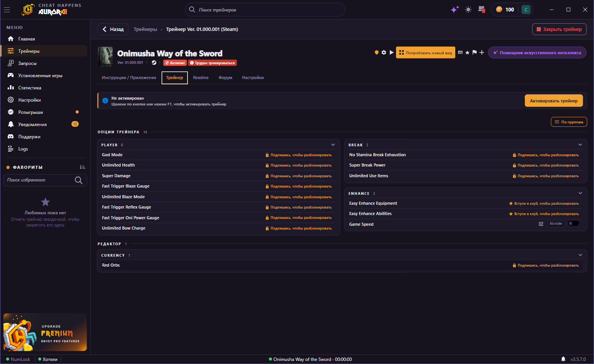Click the Активировать трейнер button
594x364 pixels.
(x=554, y=101)
